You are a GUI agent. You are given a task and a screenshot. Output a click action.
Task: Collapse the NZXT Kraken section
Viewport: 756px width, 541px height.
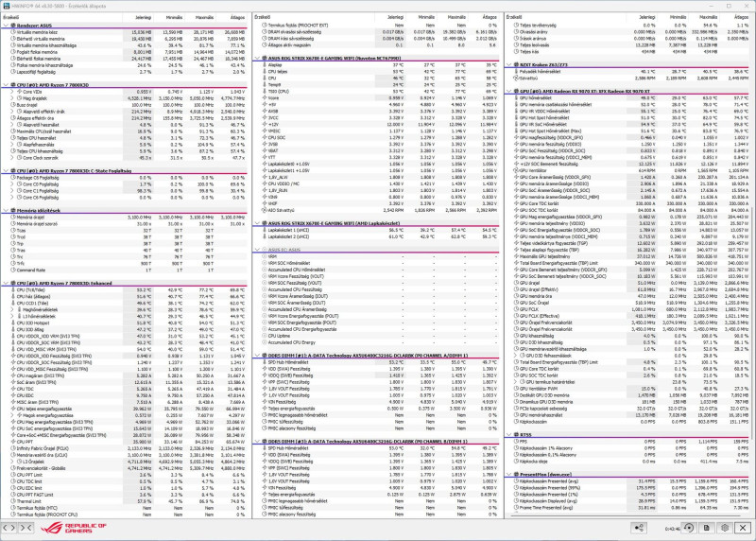tap(509, 64)
